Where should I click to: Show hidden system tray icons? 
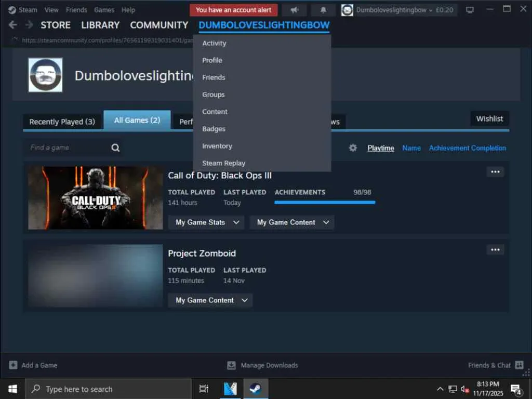click(x=440, y=389)
